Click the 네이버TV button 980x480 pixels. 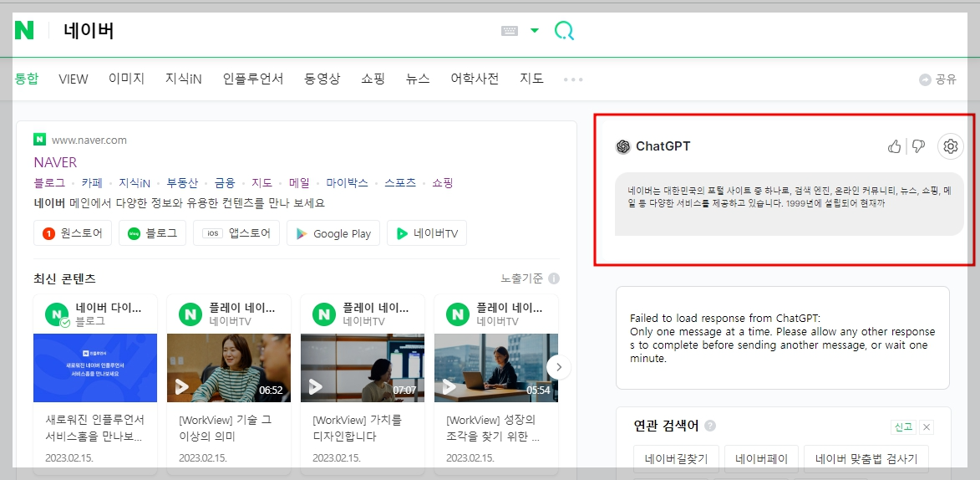[x=427, y=233]
